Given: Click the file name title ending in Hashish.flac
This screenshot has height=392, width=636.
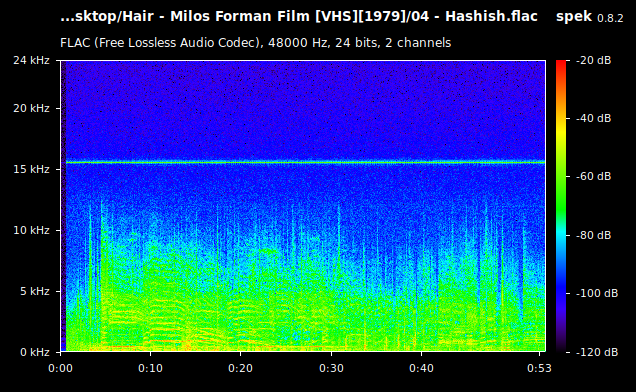Looking at the screenshot, I should pos(299,17).
